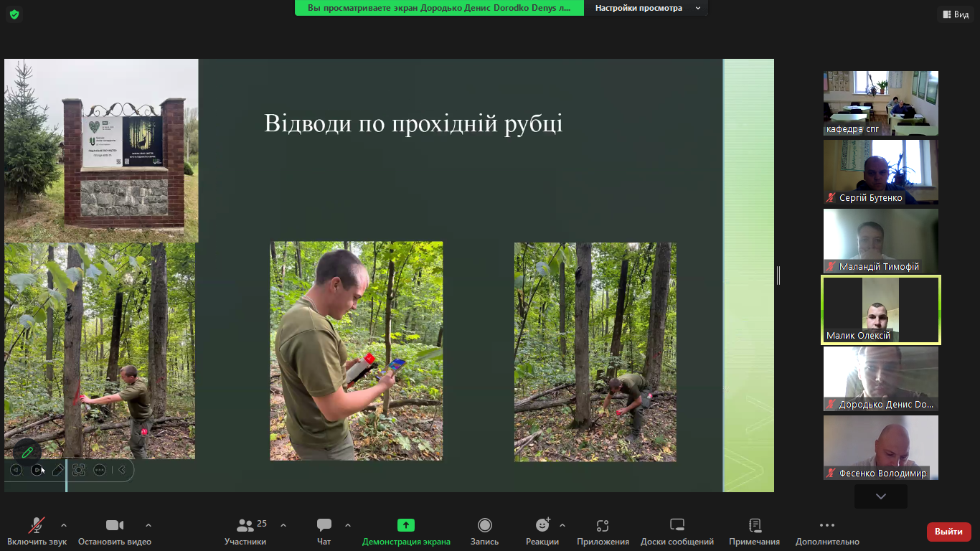The height and width of the screenshot is (551, 980).
Task: Open the Приложения panel
Action: click(603, 531)
